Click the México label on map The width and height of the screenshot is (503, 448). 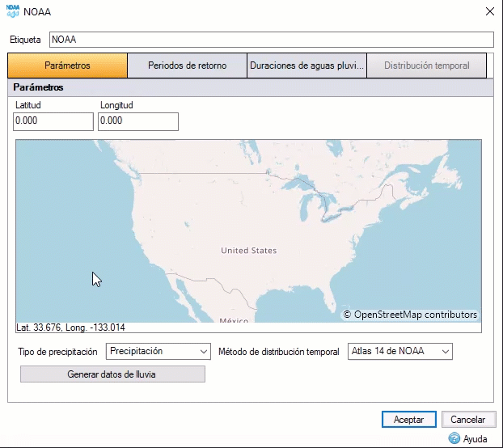point(234,319)
